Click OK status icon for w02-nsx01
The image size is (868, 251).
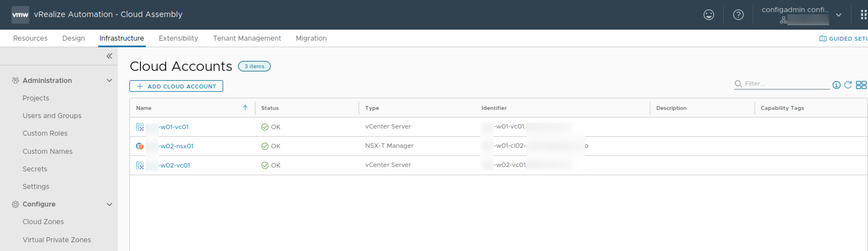265,146
